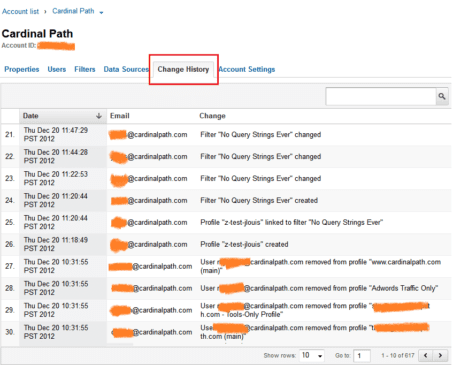Open the Account Settings tab
Image resolution: width=453 pixels, height=365 pixels.
tap(247, 69)
